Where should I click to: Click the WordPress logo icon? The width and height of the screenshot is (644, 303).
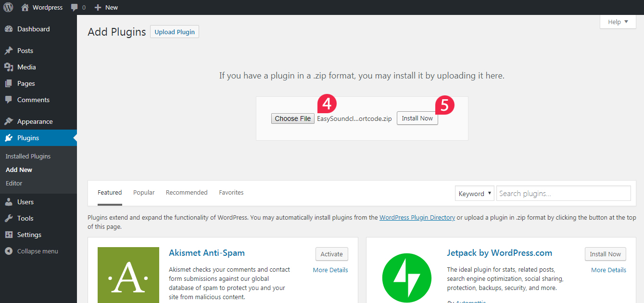[8, 7]
